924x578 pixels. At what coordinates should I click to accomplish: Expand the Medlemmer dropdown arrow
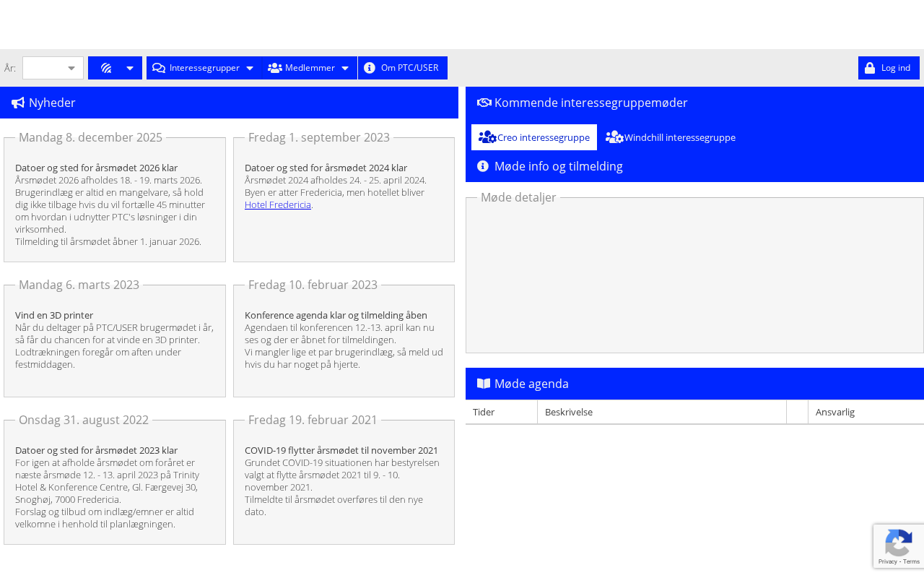coord(345,68)
